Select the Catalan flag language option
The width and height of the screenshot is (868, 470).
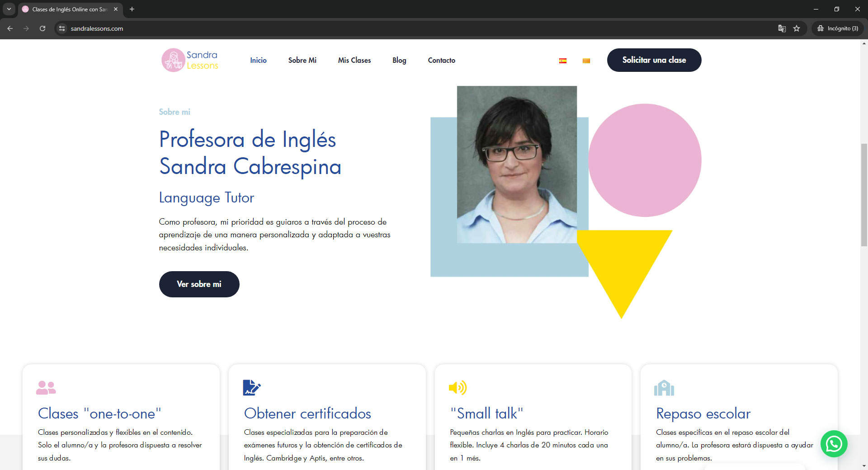(586, 61)
